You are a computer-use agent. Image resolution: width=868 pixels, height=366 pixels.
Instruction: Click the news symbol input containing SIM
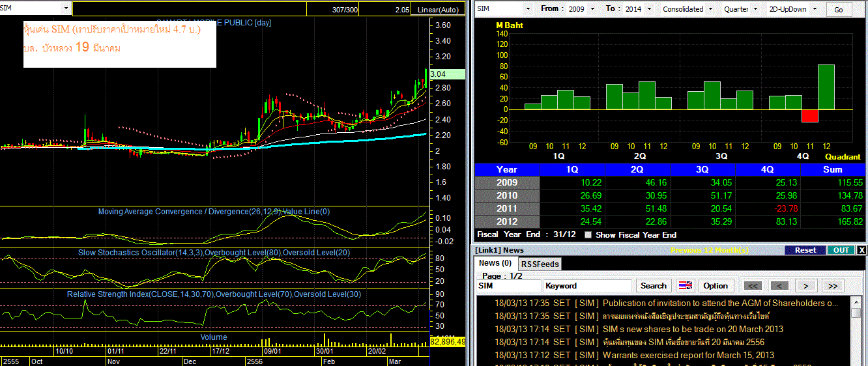[508, 285]
